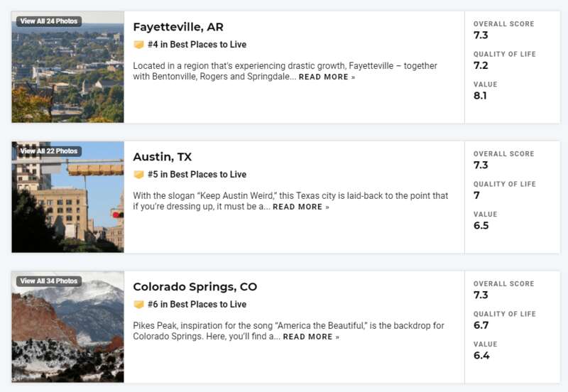Click Colorado Springs' Quality of Life score 6.7
This screenshot has width=568, height=392.
[481, 325]
